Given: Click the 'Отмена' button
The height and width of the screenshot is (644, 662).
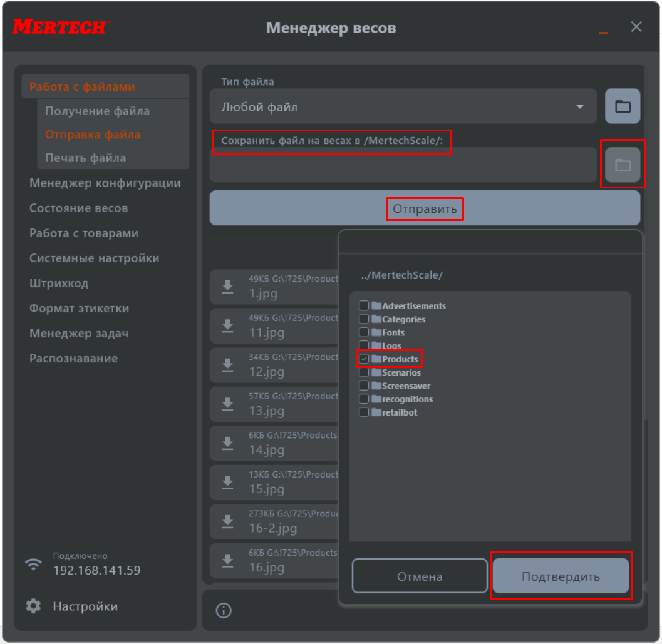Looking at the screenshot, I should click(x=420, y=576).
